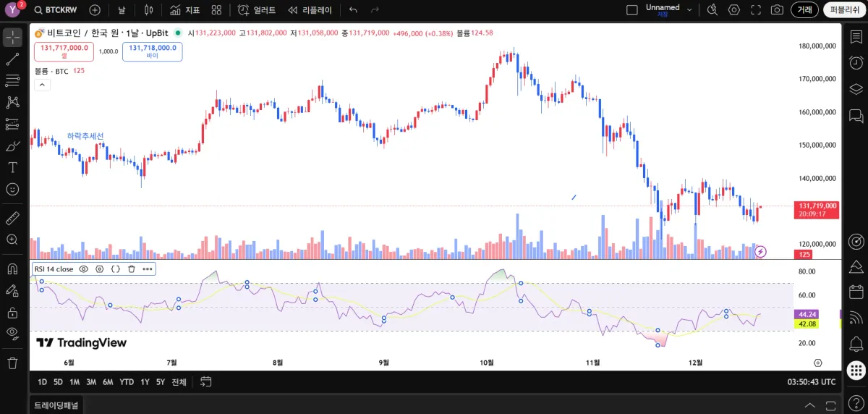Image resolution: width=868 pixels, height=414 pixels.
Task: Open indicator templates grid icon
Action: click(216, 10)
